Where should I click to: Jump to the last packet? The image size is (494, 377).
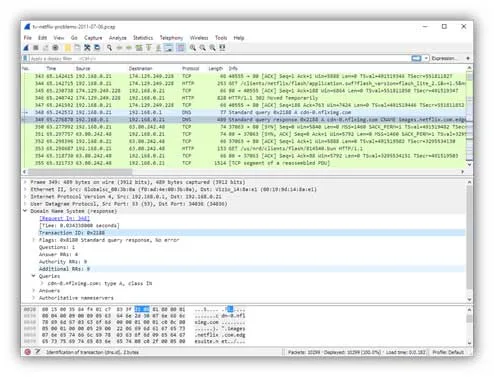pyautogui.click(x=159, y=48)
